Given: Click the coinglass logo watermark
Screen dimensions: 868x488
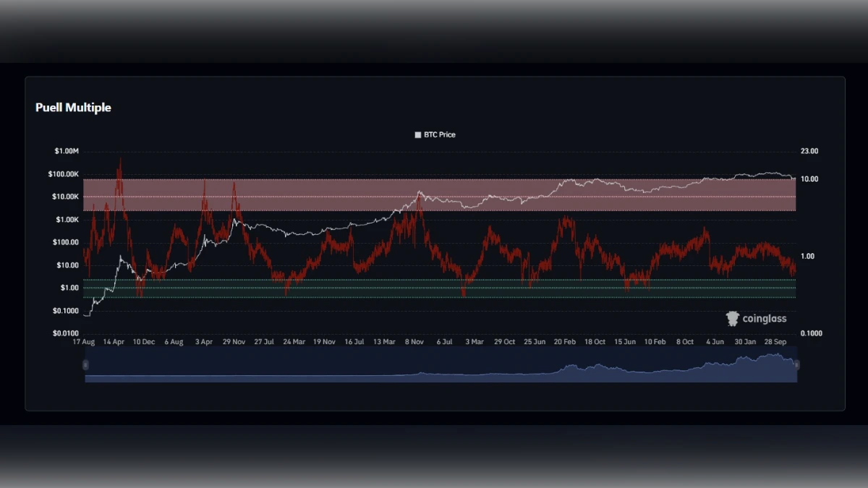Looking at the screenshot, I should [756, 319].
